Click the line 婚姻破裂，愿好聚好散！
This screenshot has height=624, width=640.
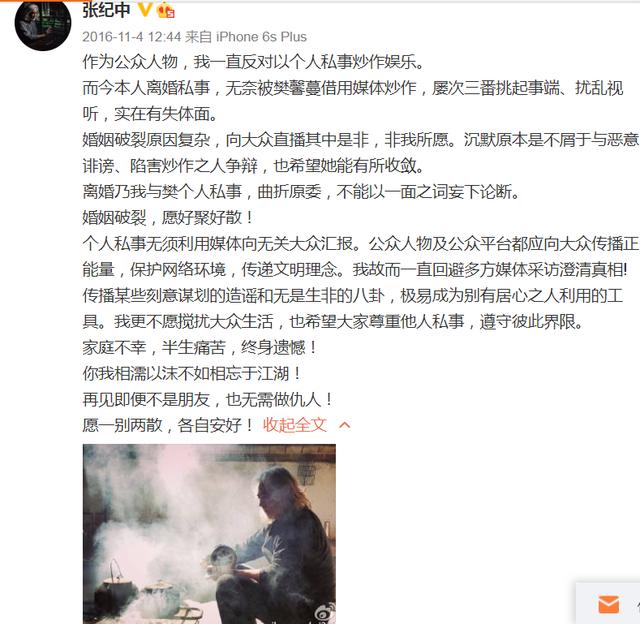(168, 217)
